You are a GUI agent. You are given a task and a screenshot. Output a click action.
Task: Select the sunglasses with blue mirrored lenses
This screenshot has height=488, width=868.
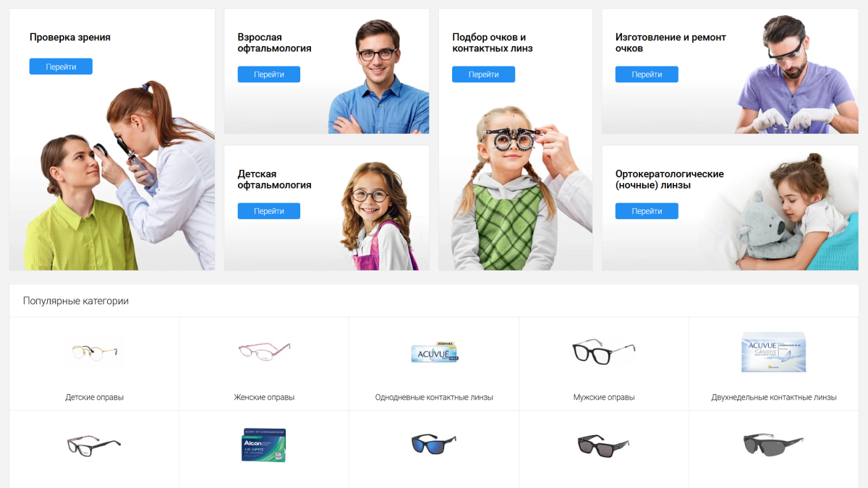[434, 442]
